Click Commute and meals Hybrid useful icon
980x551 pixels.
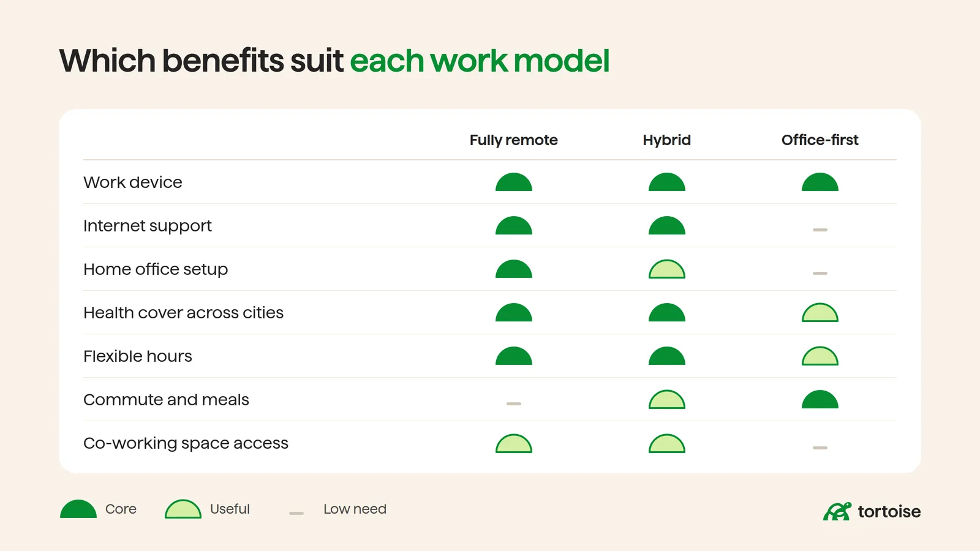[667, 399]
